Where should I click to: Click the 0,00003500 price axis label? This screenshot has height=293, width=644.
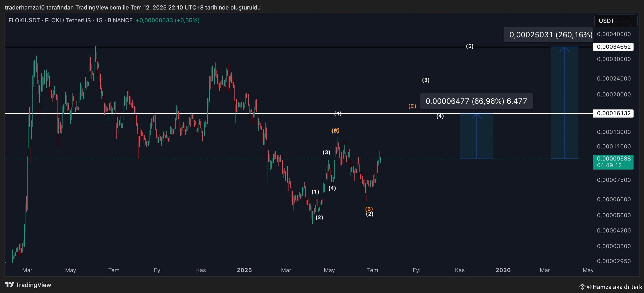pyautogui.click(x=614, y=246)
